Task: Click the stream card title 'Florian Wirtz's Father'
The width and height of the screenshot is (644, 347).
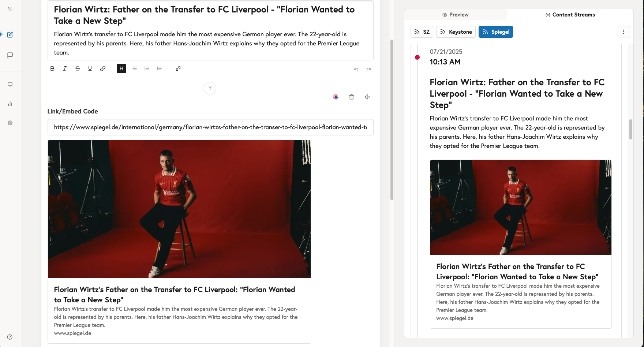Action: point(517,272)
